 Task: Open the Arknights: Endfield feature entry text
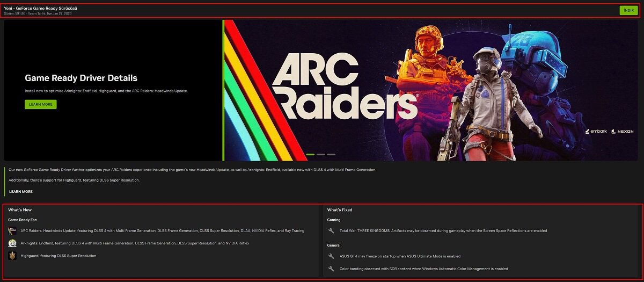tap(135, 243)
